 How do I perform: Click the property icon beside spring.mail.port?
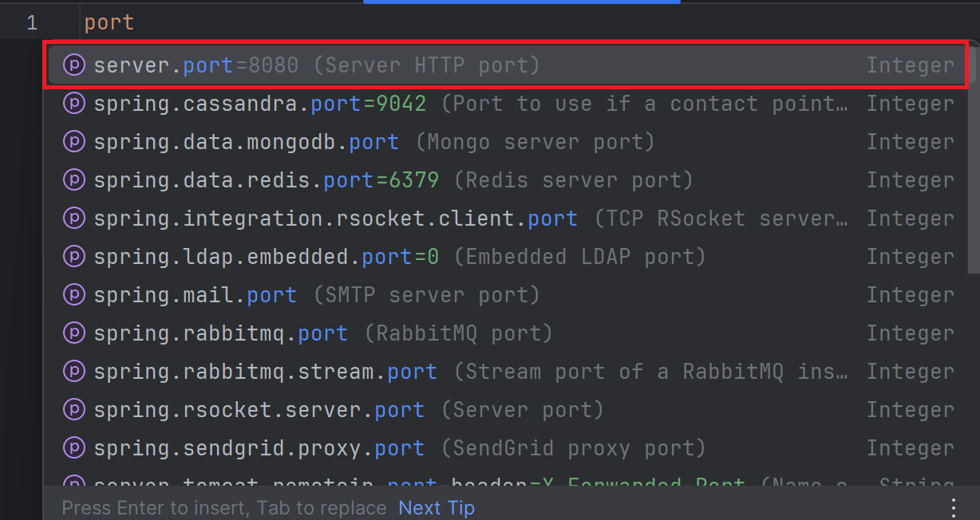(73, 295)
